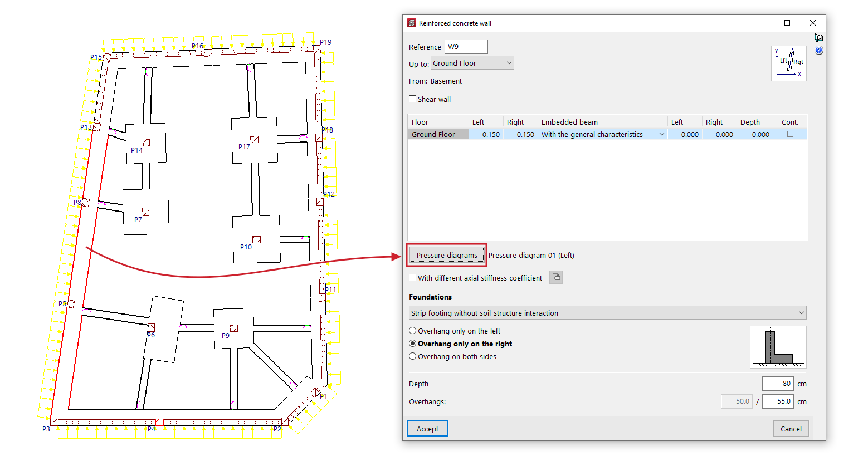
Task: Click column P14 in the floor plan
Action: [146, 143]
